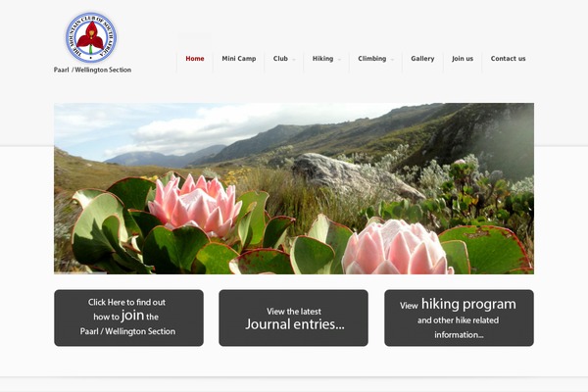
Task: Click the protea flowers banner image
Action: coord(294,188)
